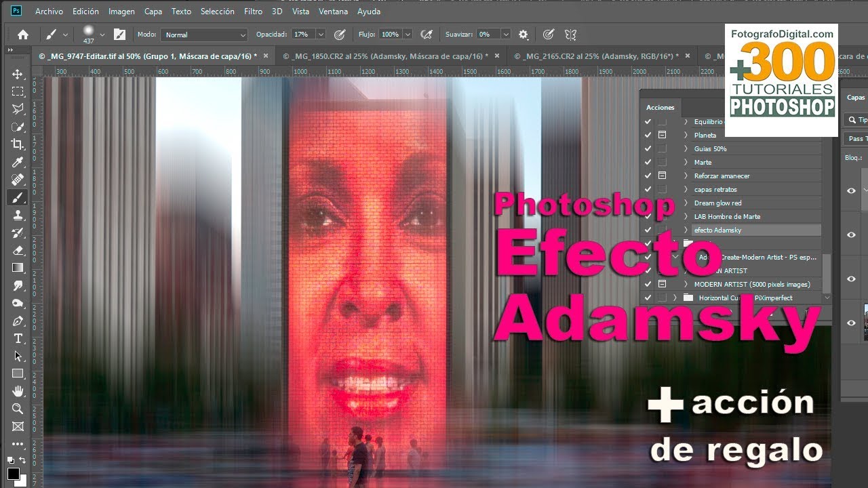Image resolution: width=868 pixels, height=488 pixels.
Task: Expand the efecto Adamsky action
Action: point(686,230)
